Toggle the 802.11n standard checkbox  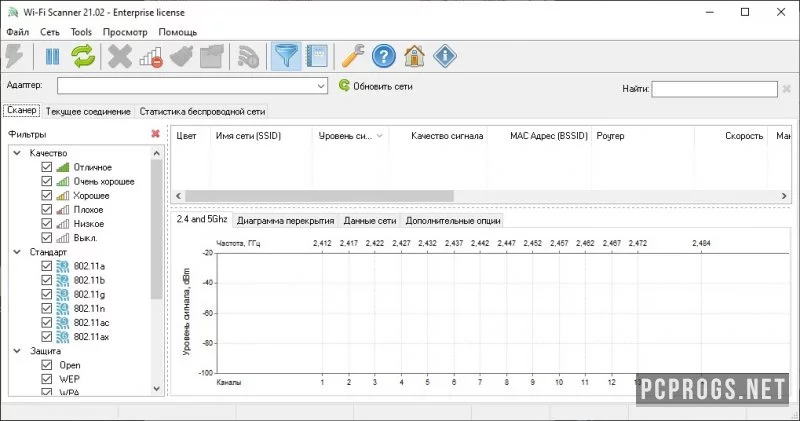46,308
